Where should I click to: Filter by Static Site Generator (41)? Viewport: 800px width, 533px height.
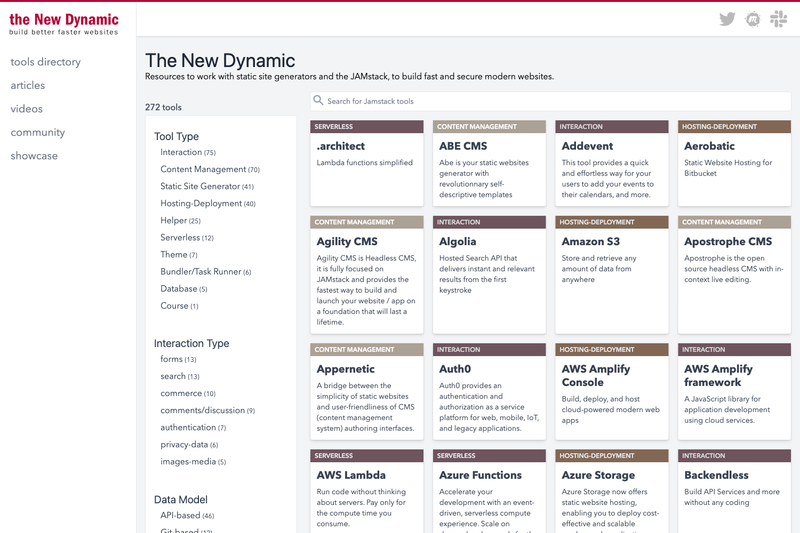[x=207, y=186]
